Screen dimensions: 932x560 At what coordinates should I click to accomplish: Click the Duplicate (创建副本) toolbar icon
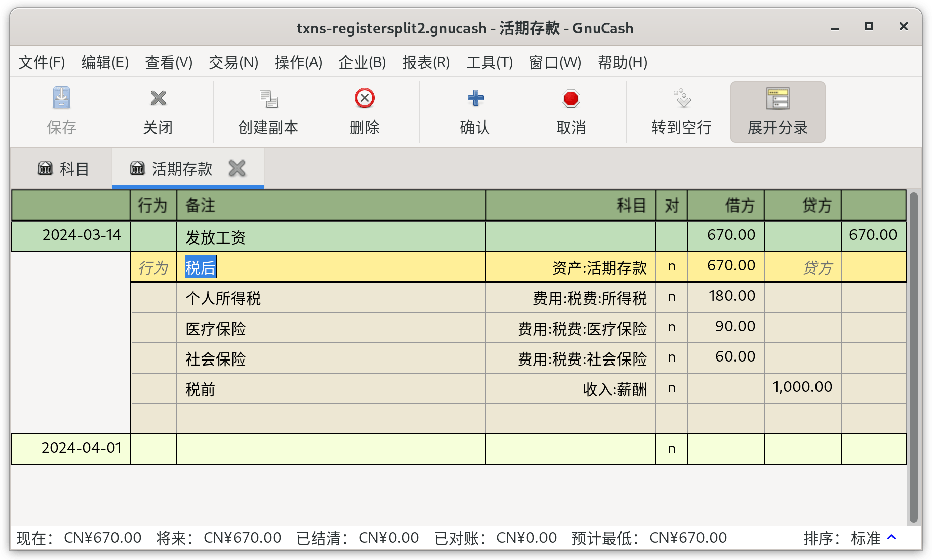(x=268, y=99)
